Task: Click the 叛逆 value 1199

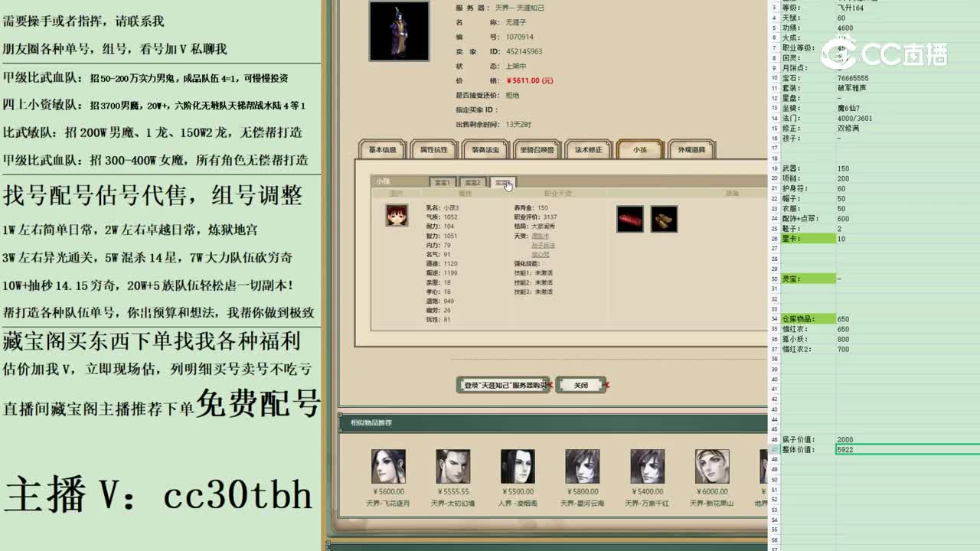Action: click(x=450, y=272)
